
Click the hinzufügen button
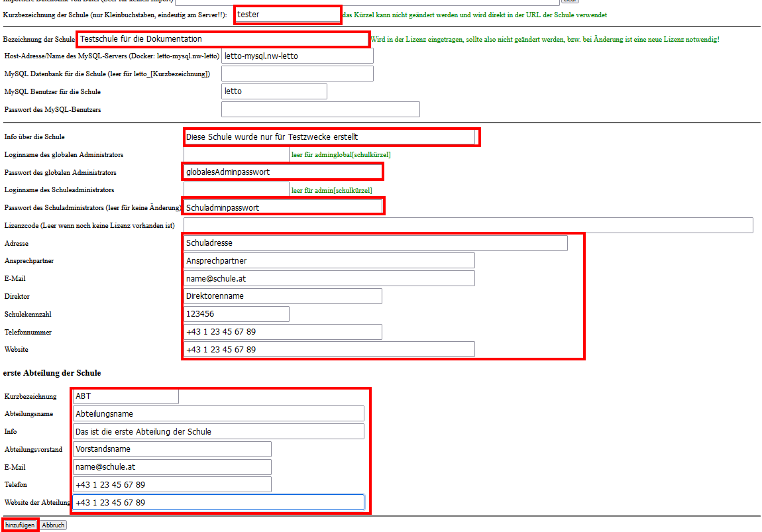point(20,525)
